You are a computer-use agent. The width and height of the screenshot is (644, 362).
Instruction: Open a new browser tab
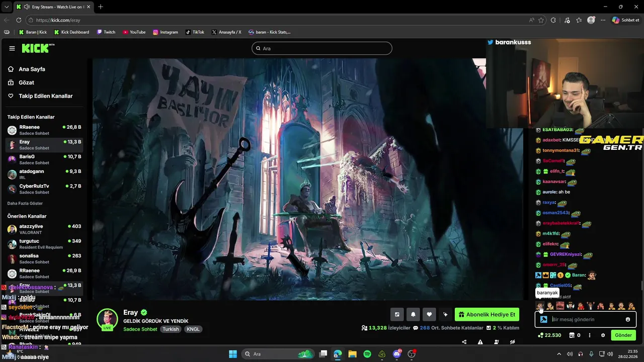coord(101,7)
